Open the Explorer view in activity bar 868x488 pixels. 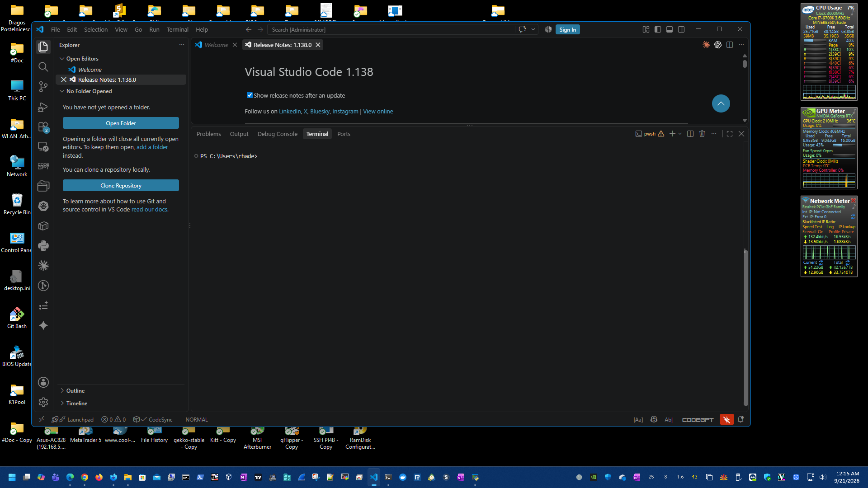(43, 47)
